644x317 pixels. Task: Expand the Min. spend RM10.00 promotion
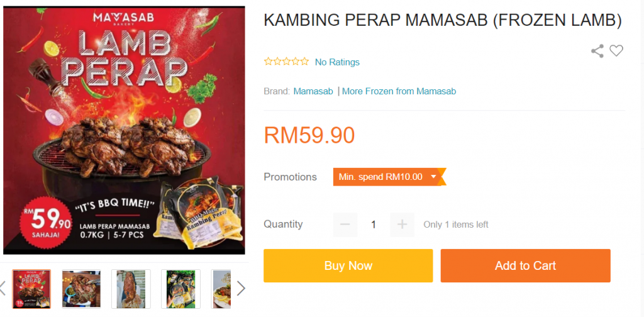(389, 177)
